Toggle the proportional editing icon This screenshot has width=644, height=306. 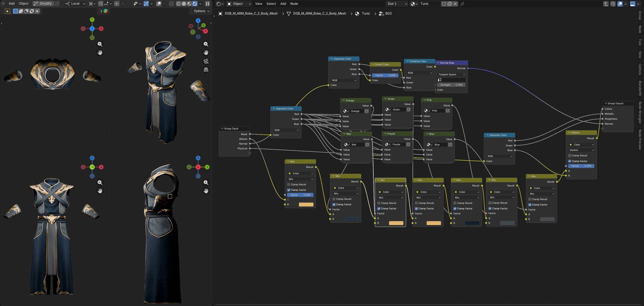[x=117, y=4]
